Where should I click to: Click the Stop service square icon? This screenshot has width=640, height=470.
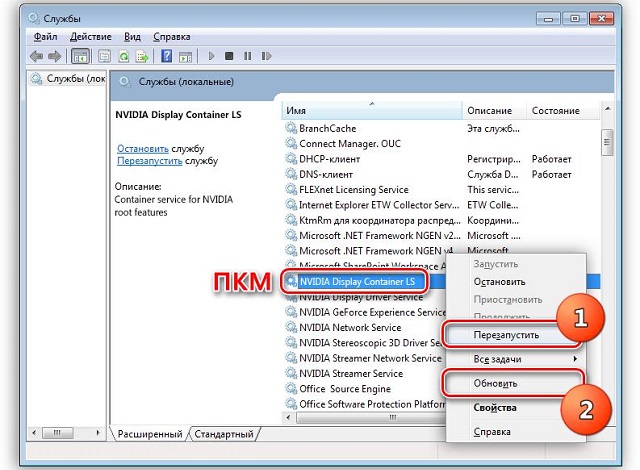click(229, 56)
